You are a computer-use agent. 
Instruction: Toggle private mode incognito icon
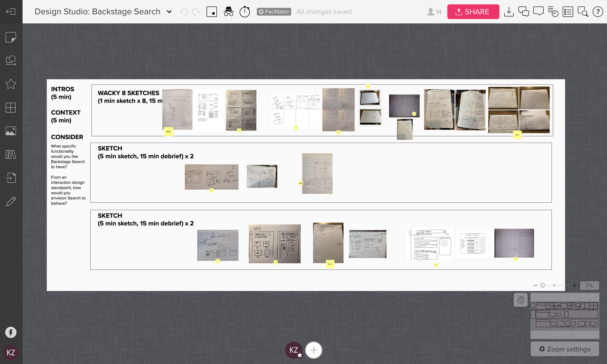tap(228, 11)
